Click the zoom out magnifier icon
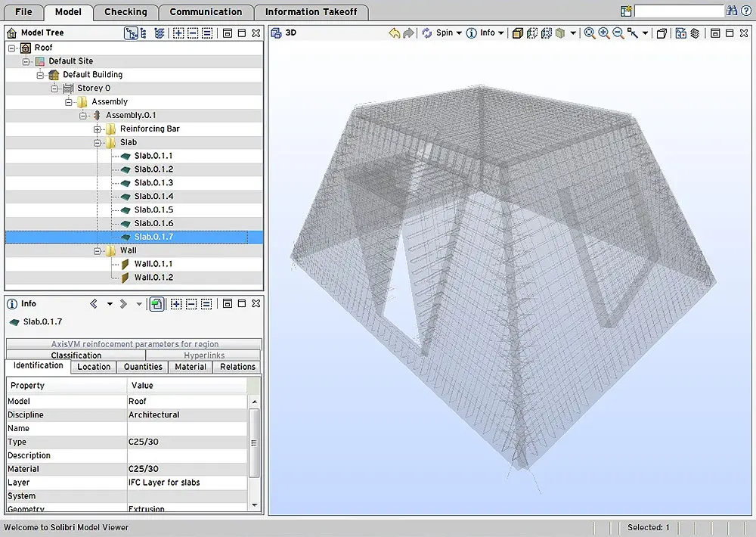Screen dimensions: 756x537 [618, 33]
